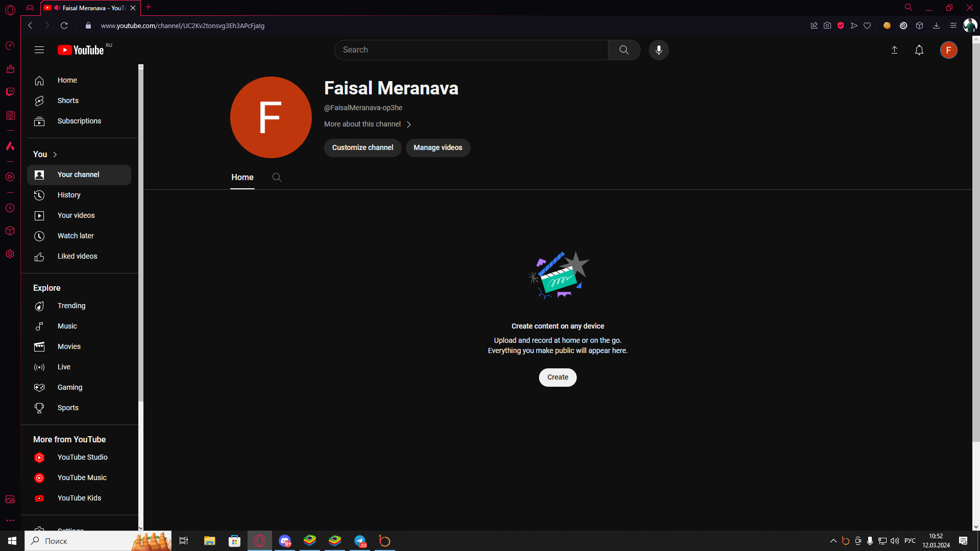Select the Home channel tab

pos(242,178)
